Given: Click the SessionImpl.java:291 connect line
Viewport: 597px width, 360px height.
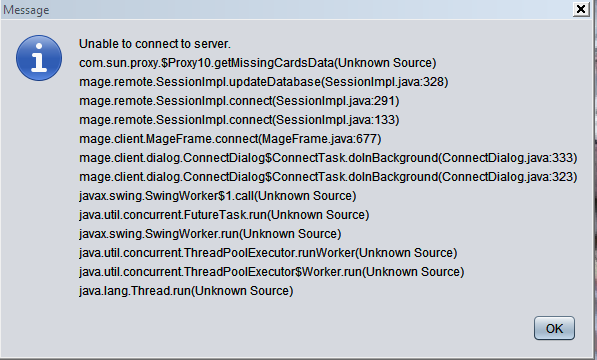Looking at the screenshot, I should point(239,101).
